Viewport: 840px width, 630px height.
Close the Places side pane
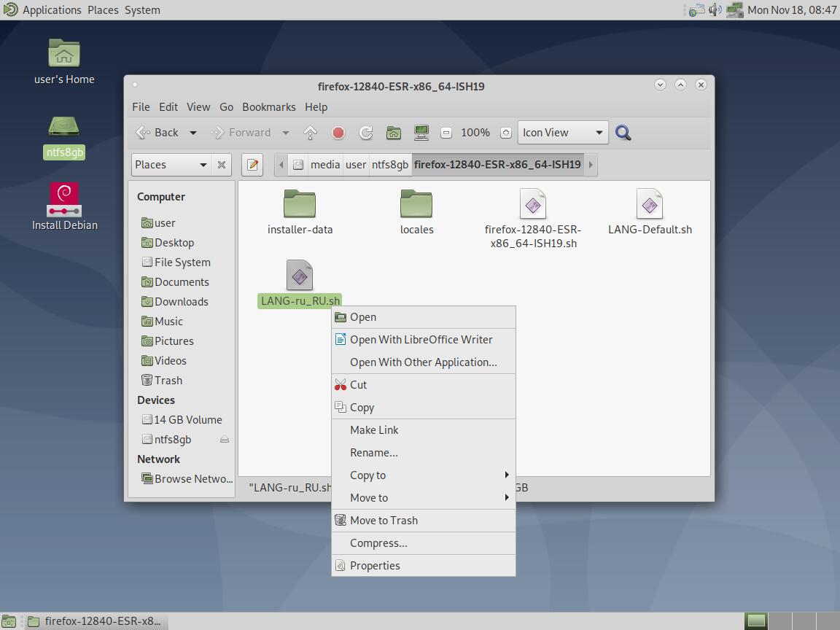[x=221, y=165]
